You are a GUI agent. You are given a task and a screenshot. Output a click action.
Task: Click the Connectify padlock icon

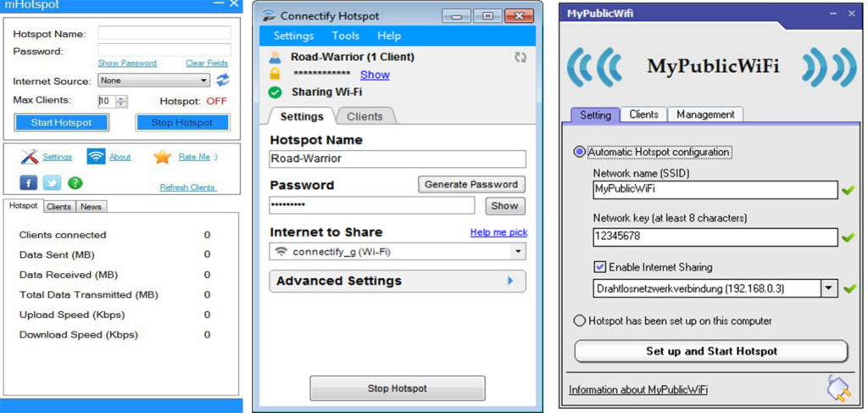275,74
